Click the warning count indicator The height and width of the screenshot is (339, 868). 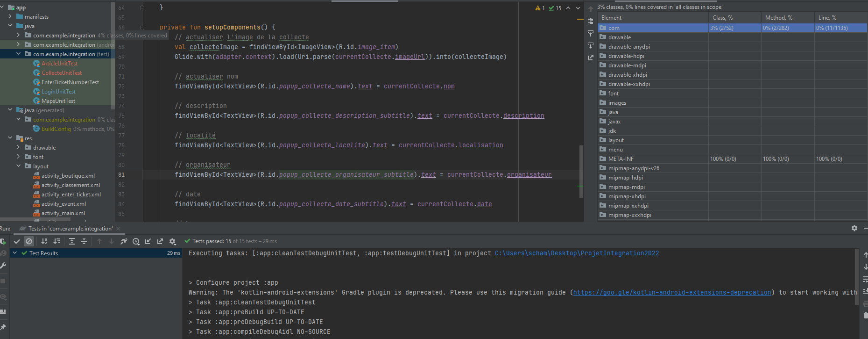(540, 8)
